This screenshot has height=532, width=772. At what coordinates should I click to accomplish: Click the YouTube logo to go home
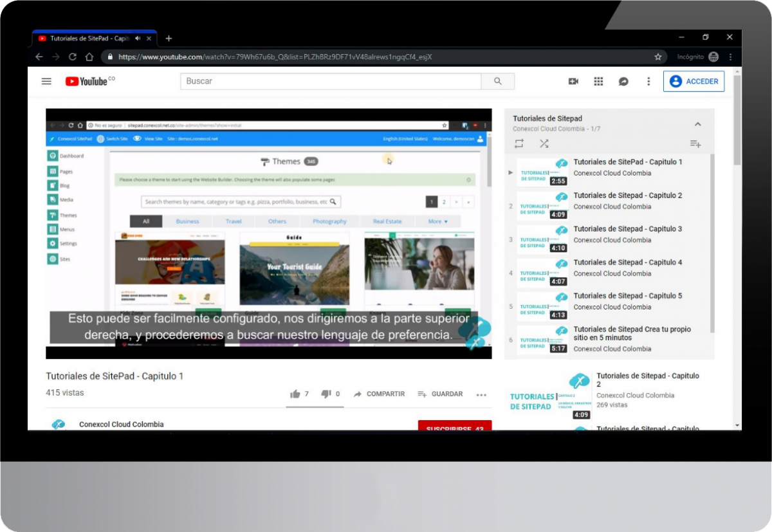coord(85,81)
